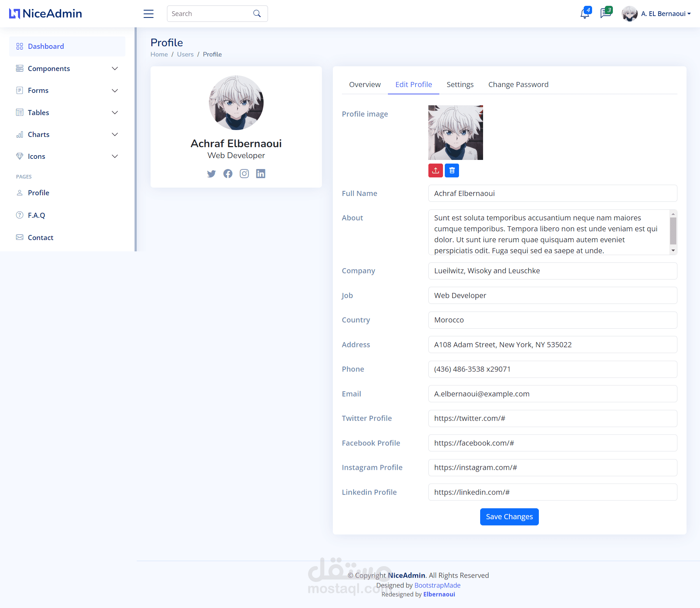This screenshot has width=700, height=608.
Task: Click the notifications bell icon
Action: tap(584, 14)
